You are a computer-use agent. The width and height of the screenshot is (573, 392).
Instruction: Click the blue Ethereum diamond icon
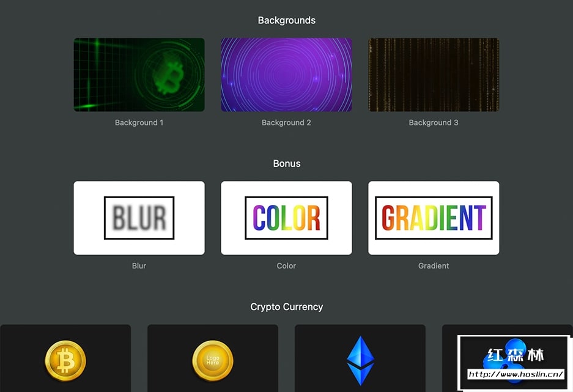coord(360,361)
